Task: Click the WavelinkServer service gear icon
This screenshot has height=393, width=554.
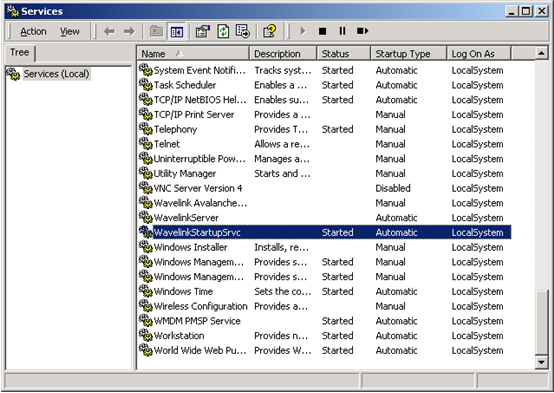Action: 146,217
